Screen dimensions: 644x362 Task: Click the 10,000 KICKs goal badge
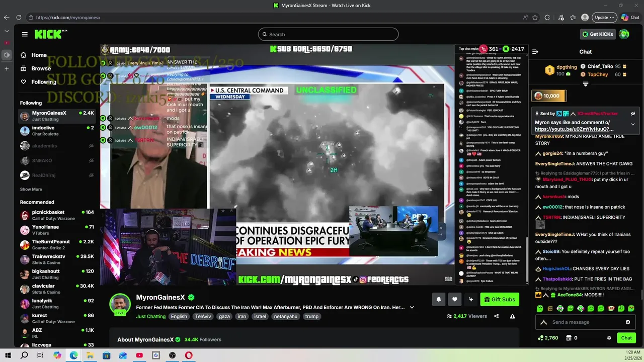pyautogui.click(x=550, y=96)
